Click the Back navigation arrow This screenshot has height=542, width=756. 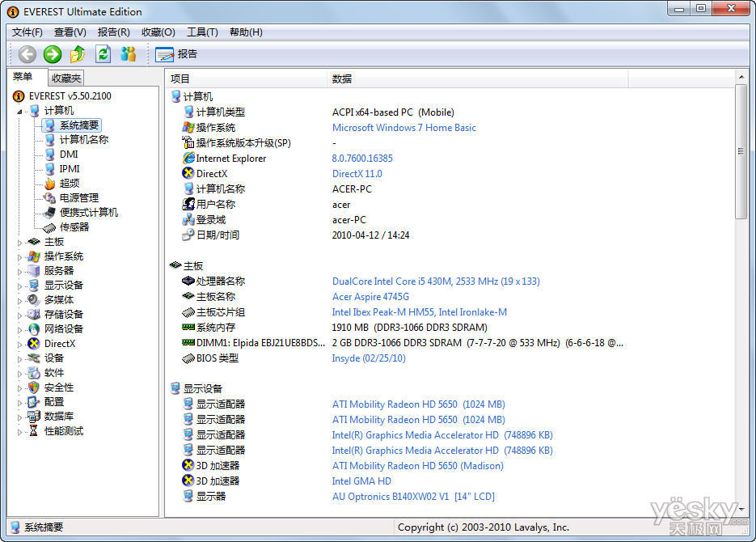click(27, 54)
